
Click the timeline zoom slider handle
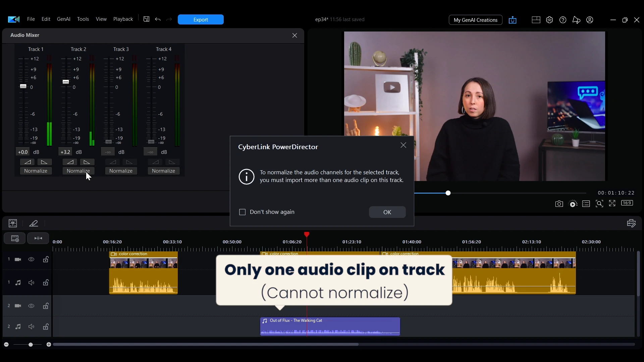[31, 345]
